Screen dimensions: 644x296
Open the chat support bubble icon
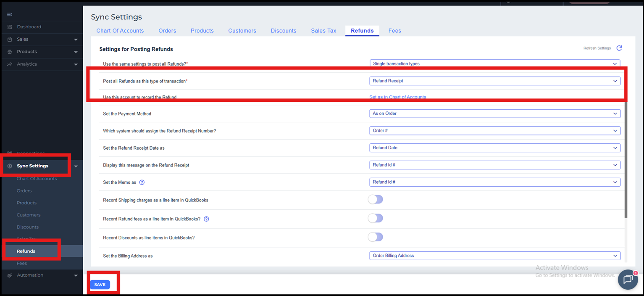pyautogui.click(x=628, y=280)
